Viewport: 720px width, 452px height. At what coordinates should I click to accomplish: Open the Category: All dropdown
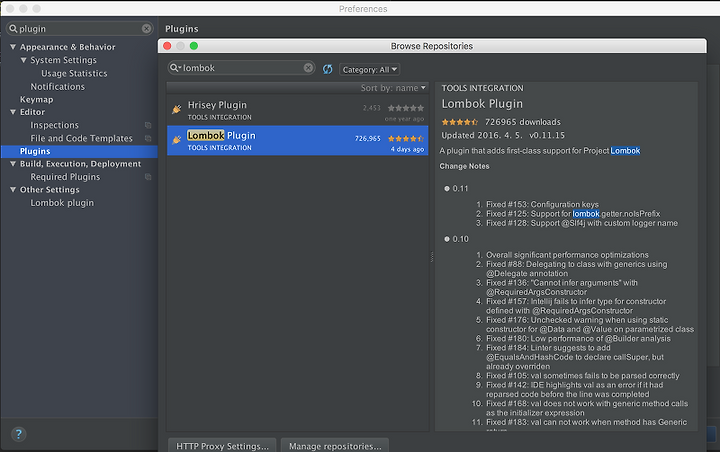point(370,70)
